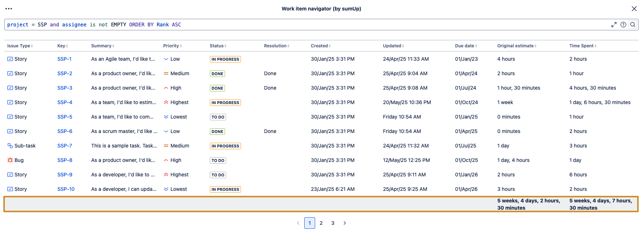Open issue SSP-10 link
The height and width of the screenshot is (240, 644).
pyautogui.click(x=66, y=189)
